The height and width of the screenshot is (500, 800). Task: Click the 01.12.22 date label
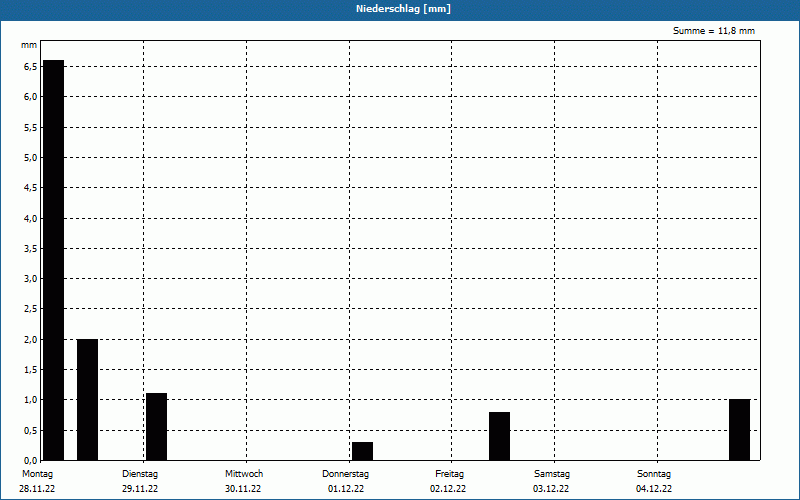(346, 489)
